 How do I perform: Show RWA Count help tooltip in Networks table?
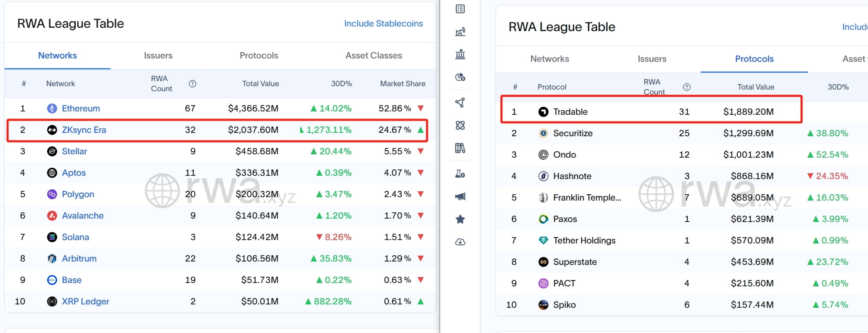click(193, 84)
